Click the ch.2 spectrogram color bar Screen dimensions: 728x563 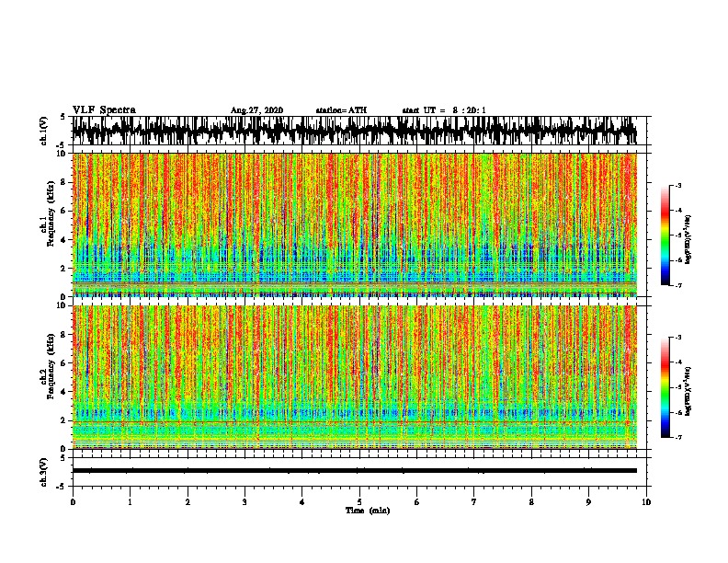[x=665, y=387]
